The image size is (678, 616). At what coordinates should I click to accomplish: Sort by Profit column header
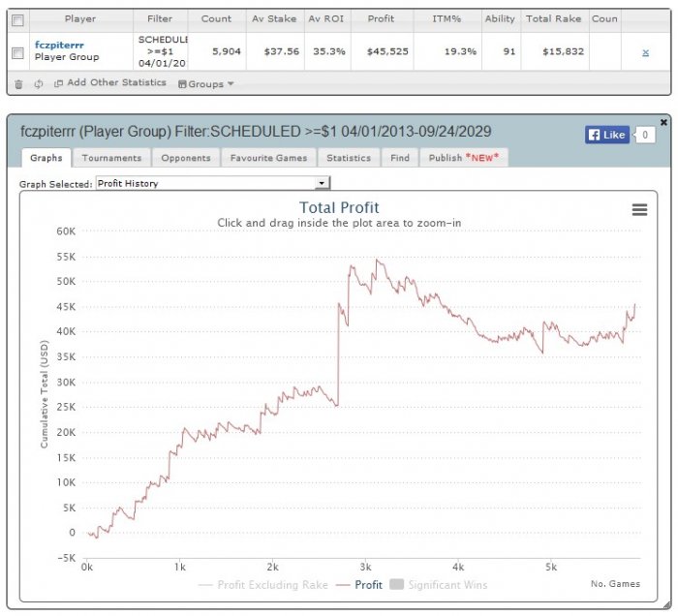click(381, 19)
